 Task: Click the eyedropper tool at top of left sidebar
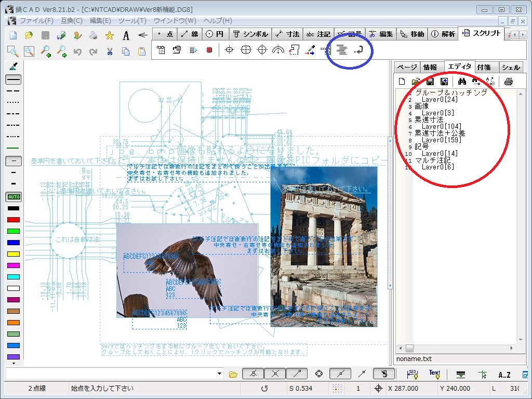14,66
